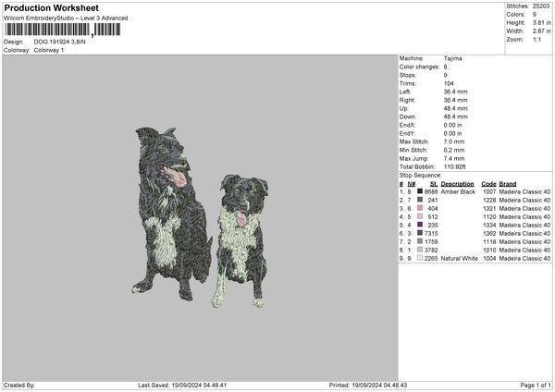Click the 'Description' column header
This screenshot has height=392, width=555.
(457, 184)
